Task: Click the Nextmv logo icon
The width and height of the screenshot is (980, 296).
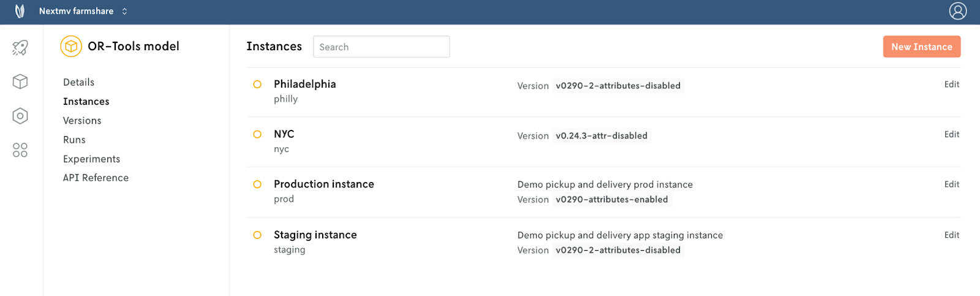Action: coord(20,11)
